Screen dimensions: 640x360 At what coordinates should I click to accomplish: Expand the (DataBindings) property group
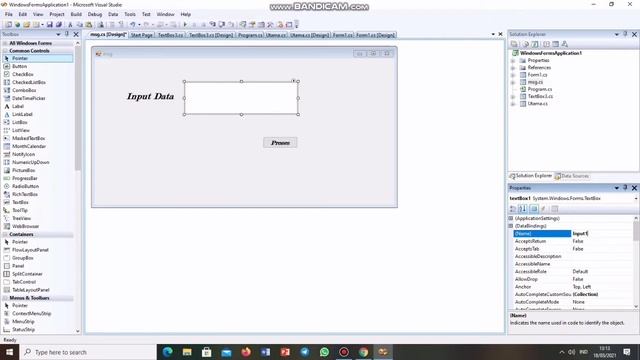(x=511, y=226)
